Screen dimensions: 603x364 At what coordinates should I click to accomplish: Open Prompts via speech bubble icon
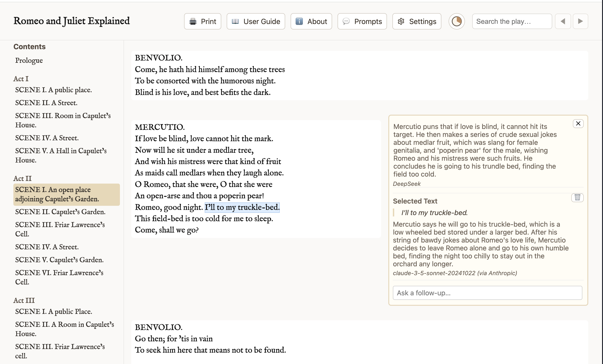point(346,22)
